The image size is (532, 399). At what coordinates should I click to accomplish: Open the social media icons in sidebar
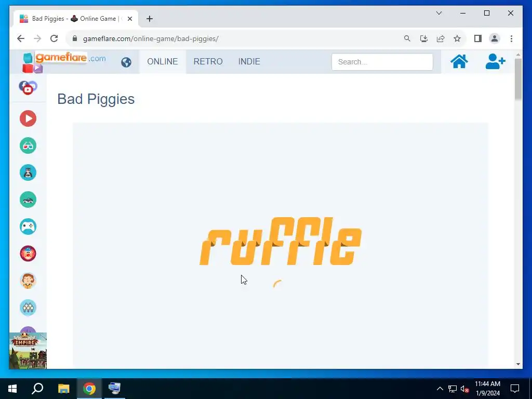click(x=28, y=87)
